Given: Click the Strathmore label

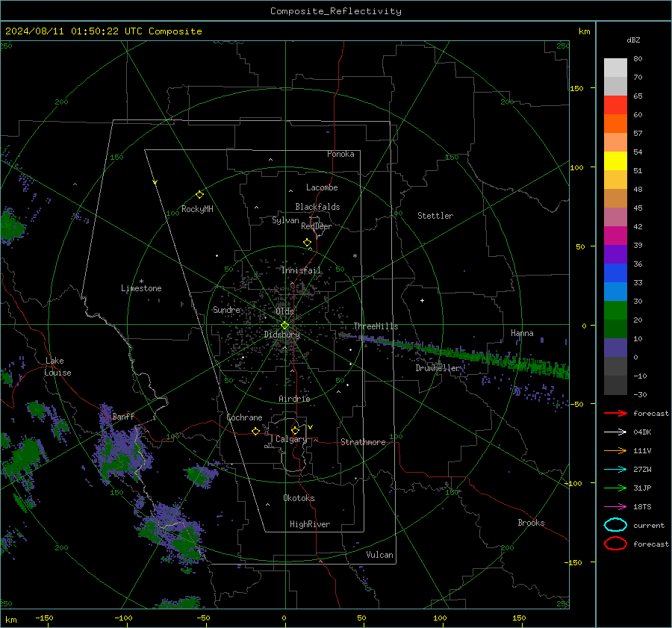Looking at the screenshot, I should point(364,442).
